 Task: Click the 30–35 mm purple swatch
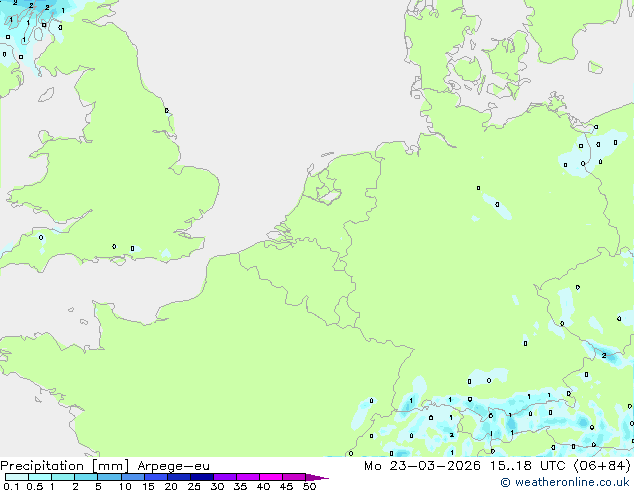click(225, 477)
